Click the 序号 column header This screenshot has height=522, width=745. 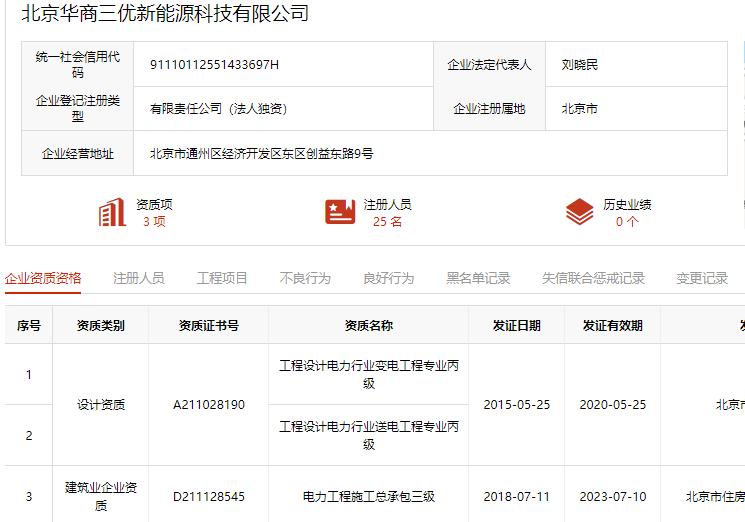tap(29, 325)
